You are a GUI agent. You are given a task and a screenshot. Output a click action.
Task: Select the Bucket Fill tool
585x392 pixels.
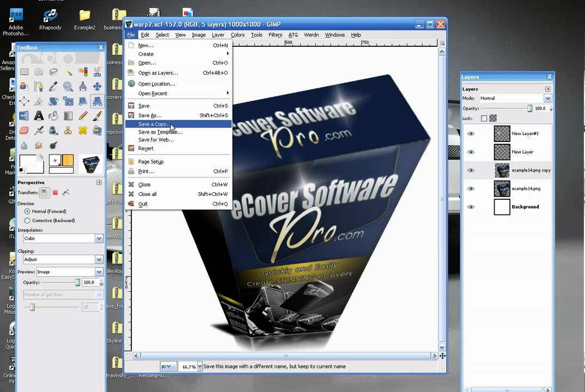(53, 115)
